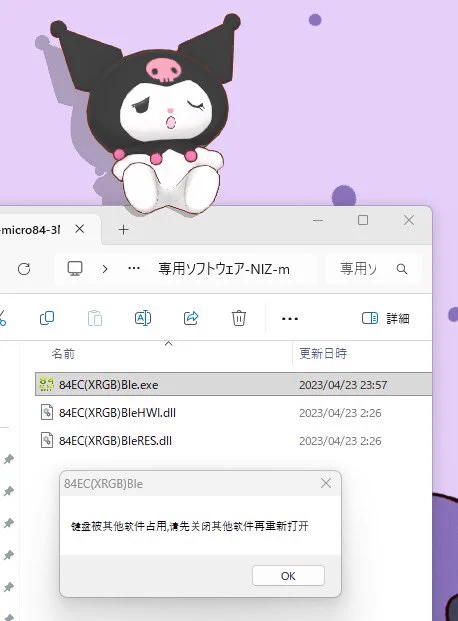Maximize the Explorer window
This screenshot has height=621, width=458.
[x=363, y=220]
